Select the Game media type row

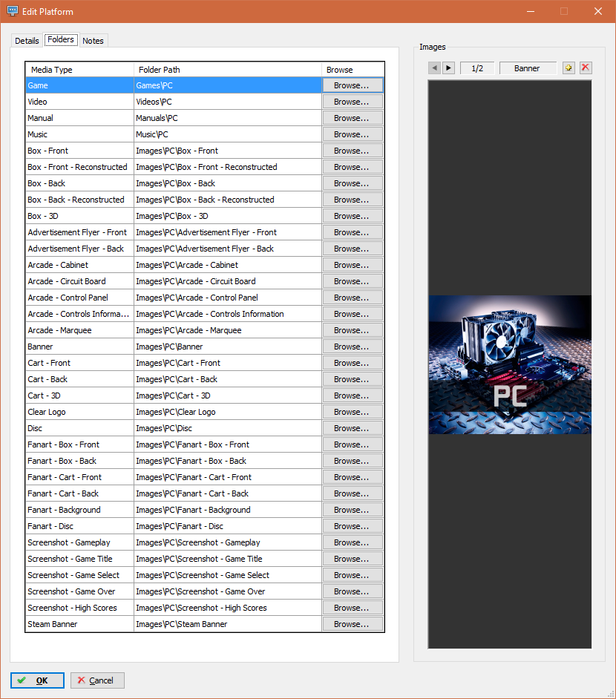click(x=79, y=85)
